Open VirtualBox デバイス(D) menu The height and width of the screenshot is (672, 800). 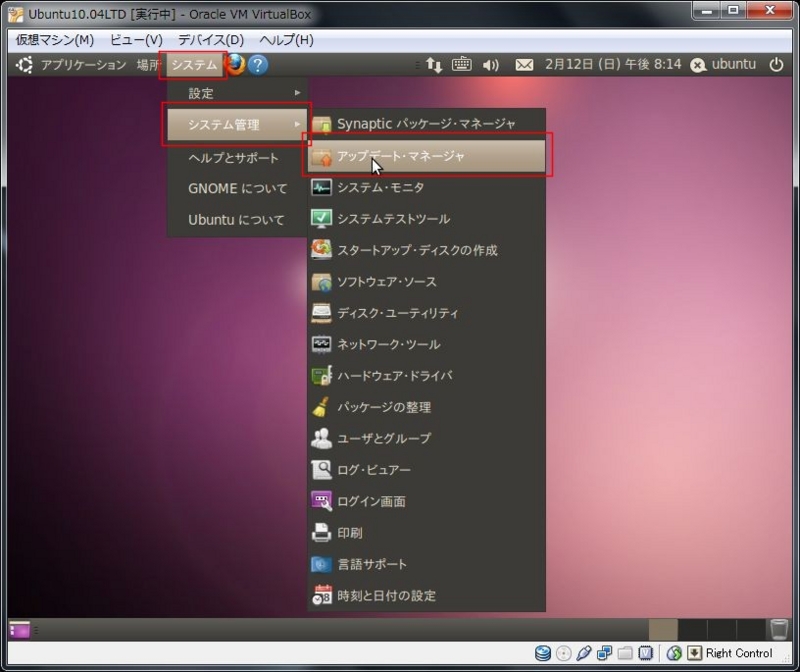(211, 40)
